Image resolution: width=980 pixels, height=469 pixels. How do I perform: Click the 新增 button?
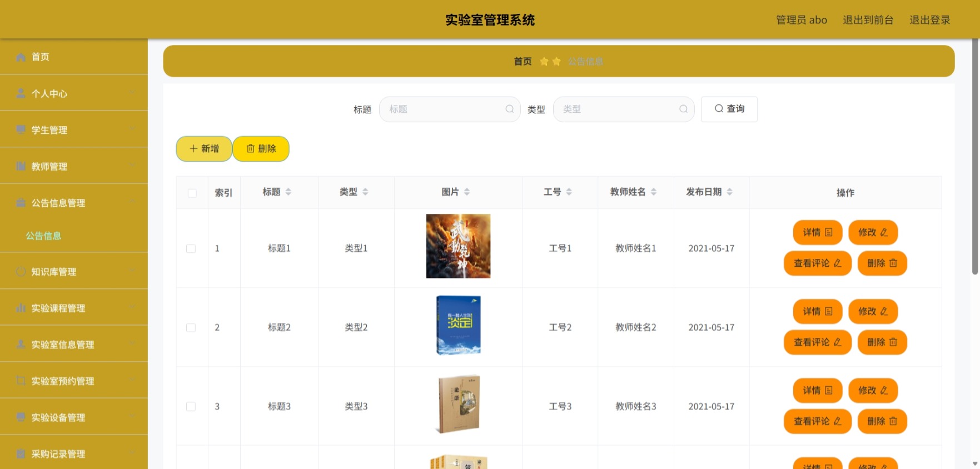pos(204,149)
